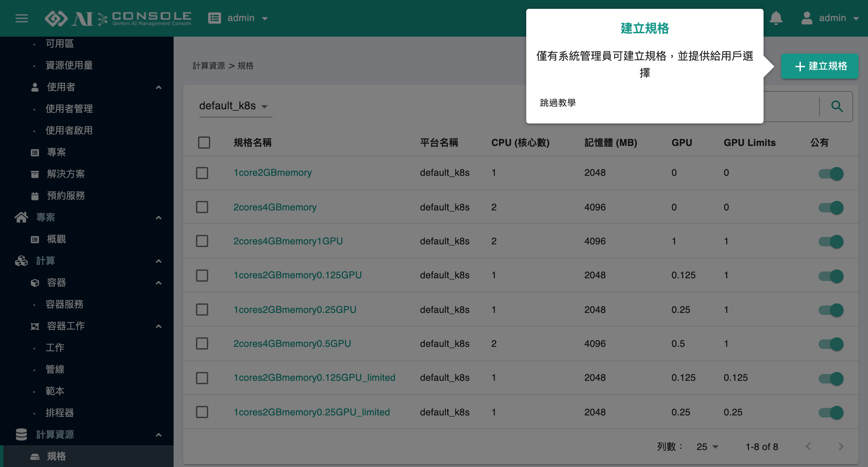Click the 建立規格 button
Image resolution: width=868 pixels, height=467 pixels.
[x=820, y=66]
